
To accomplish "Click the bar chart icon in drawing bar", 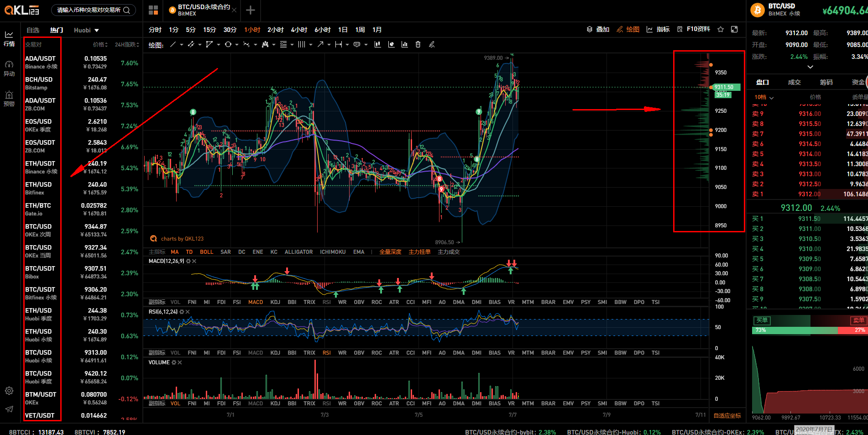I will [x=404, y=44].
